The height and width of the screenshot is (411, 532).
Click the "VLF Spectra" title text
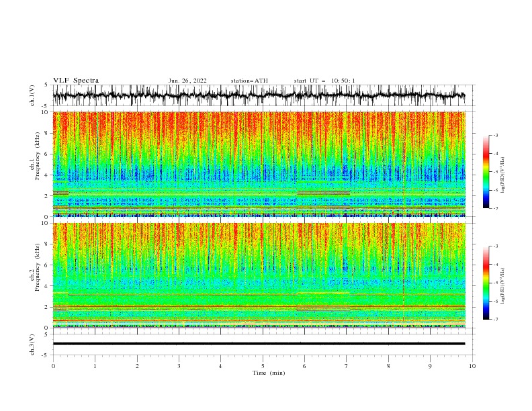(x=76, y=81)
